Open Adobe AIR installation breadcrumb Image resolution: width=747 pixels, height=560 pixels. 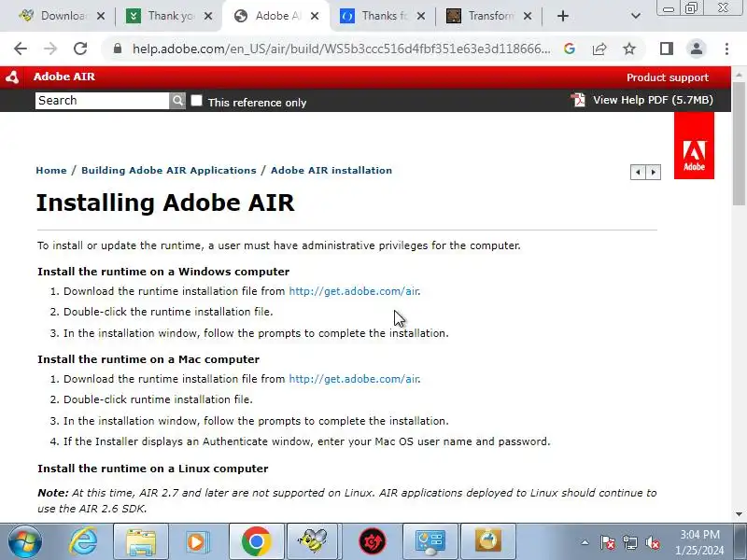tap(331, 171)
